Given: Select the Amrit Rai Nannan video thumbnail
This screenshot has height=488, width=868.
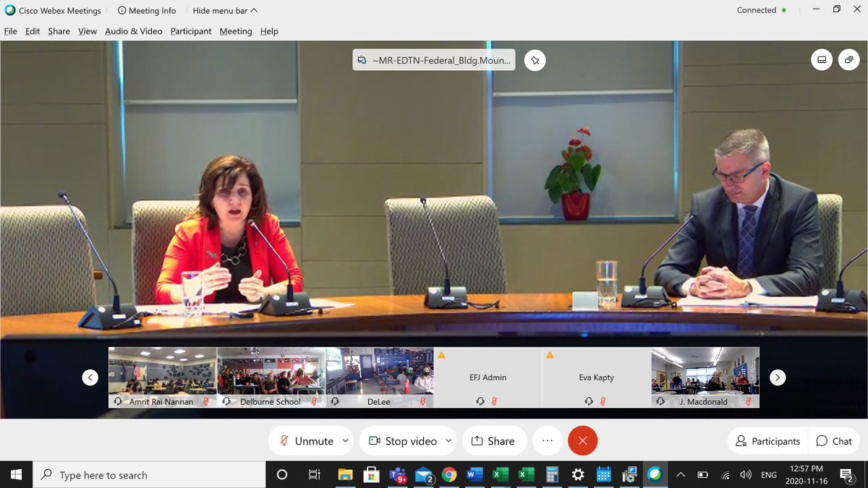Looking at the screenshot, I should point(163,377).
